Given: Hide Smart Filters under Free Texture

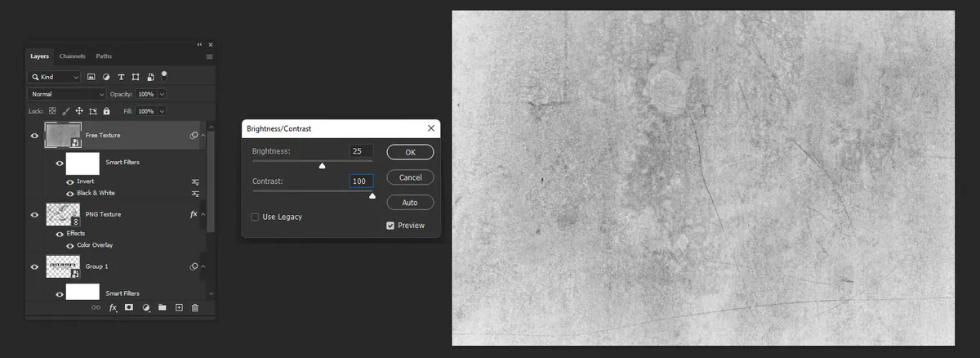Looking at the screenshot, I should pyautogui.click(x=59, y=163).
